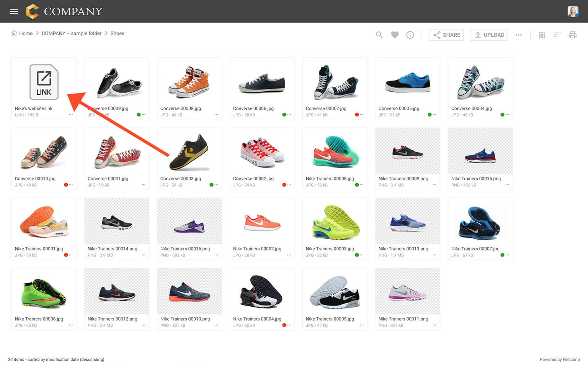The image size is (588, 368).
Task: Click Powered by Filecamp footer link
Action: pyautogui.click(x=560, y=360)
